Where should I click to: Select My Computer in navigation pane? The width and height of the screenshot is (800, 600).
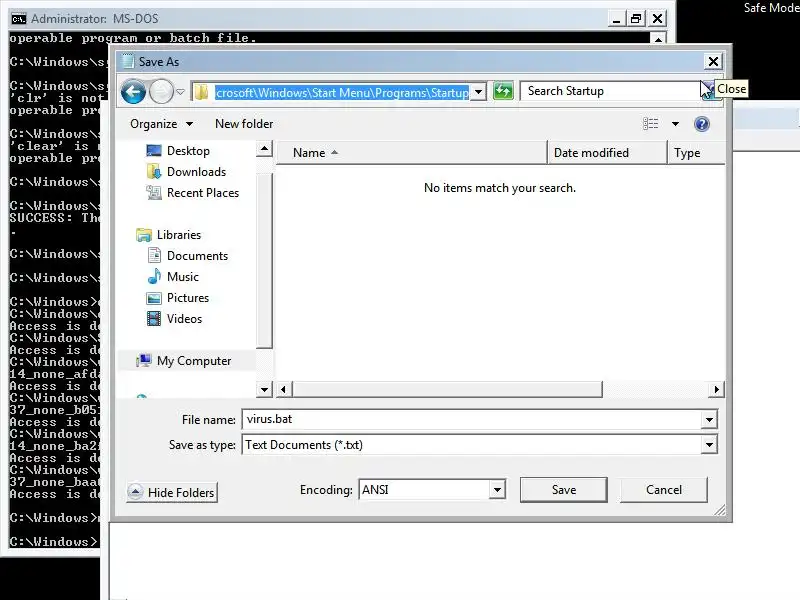[194, 361]
